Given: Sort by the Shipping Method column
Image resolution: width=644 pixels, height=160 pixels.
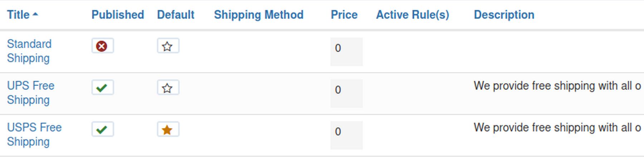Looking at the screenshot, I should pyautogui.click(x=258, y=15).
